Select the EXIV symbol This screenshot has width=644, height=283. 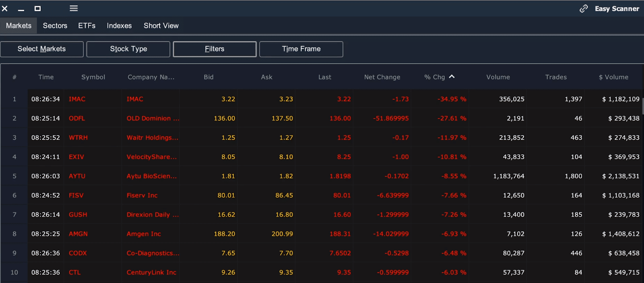tap(76, 157)
